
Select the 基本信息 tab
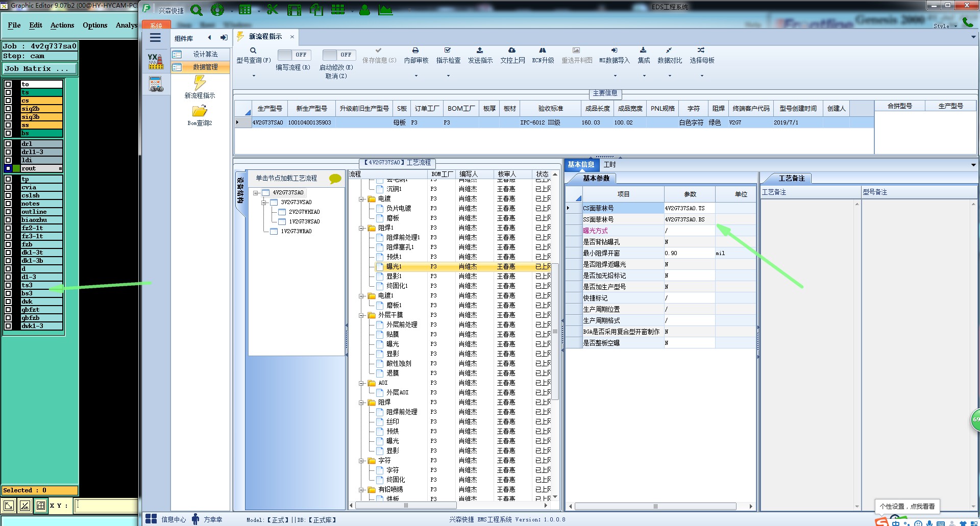[x=581, y=165]
